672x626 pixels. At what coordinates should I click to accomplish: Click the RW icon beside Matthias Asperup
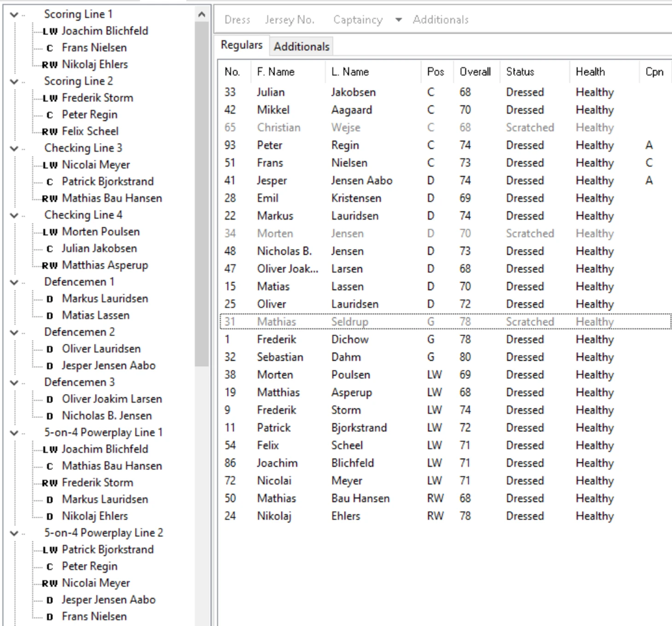pos(50,266)
